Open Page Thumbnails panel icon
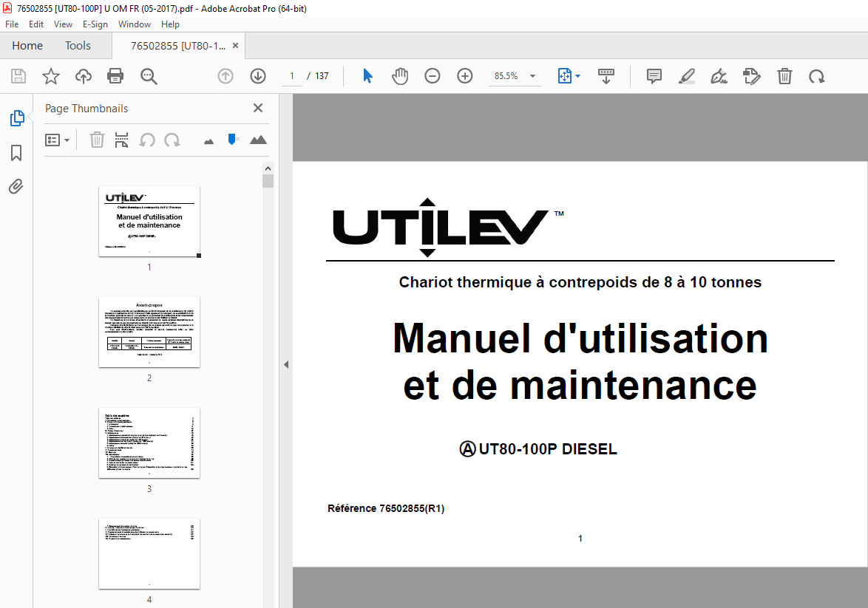Viewport: 868px width, 608px height. [17, 118]
